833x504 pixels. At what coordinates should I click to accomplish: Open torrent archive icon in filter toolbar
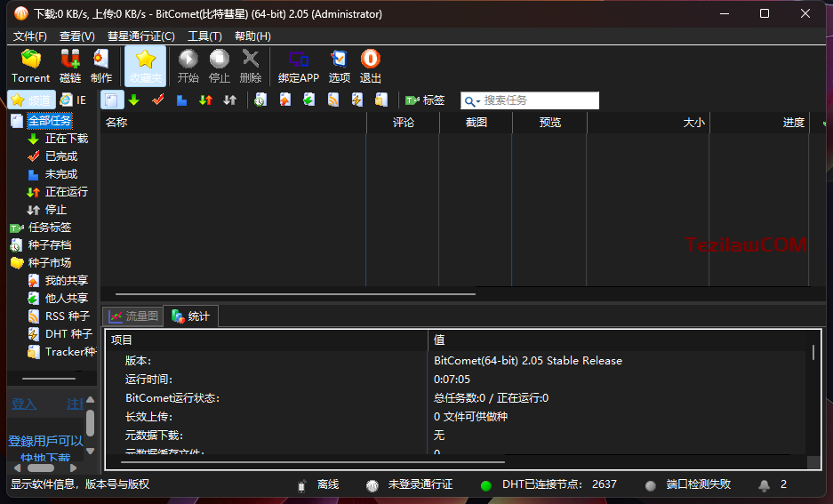pyautogui.click(x=260, y=100)
